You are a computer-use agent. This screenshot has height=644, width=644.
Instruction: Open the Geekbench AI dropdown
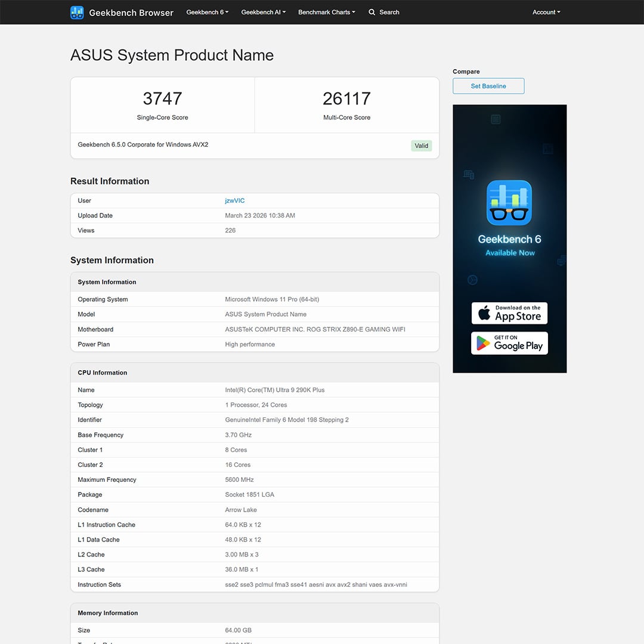263,12
